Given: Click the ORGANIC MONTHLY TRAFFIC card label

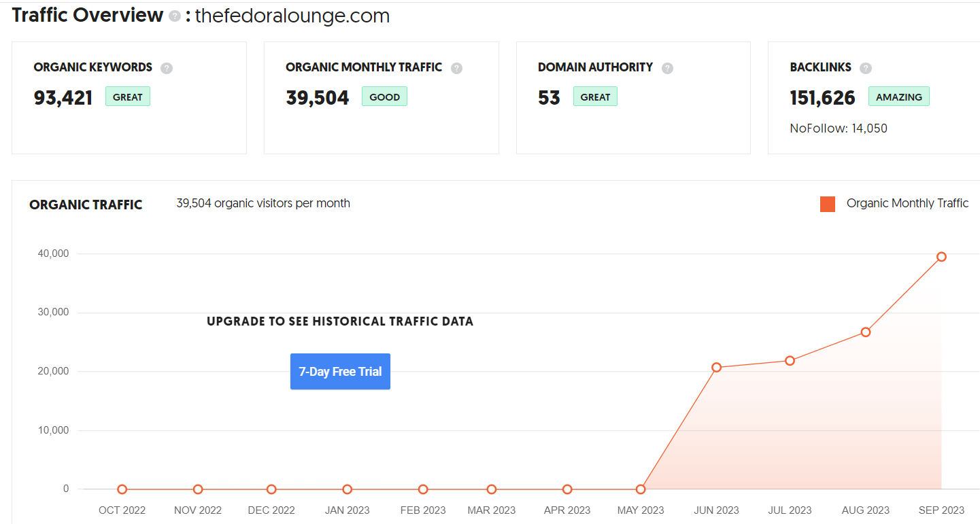Looking at the screenshot, I should pyautogui.click(x=364, y=67).
